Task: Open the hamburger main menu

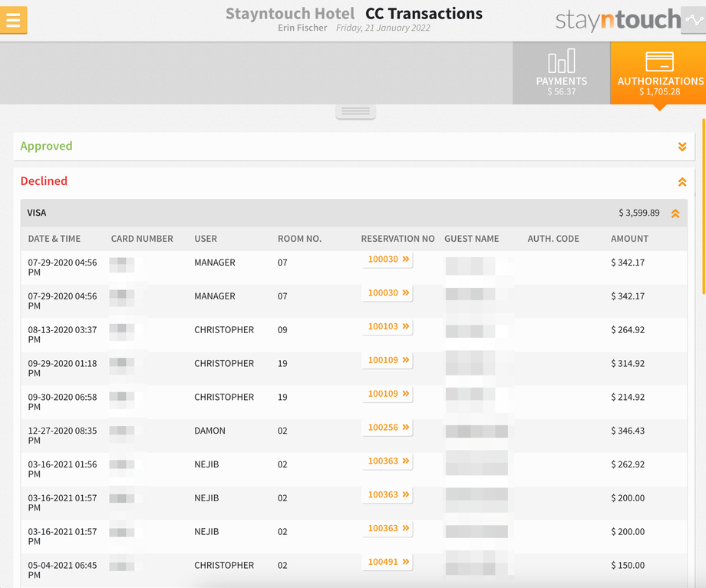Action: pos(14,20)
